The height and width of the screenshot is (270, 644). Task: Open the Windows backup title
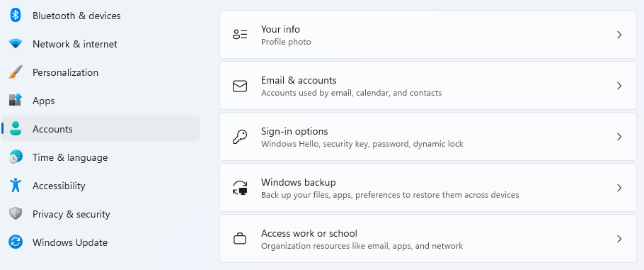(x=298, y=182)
